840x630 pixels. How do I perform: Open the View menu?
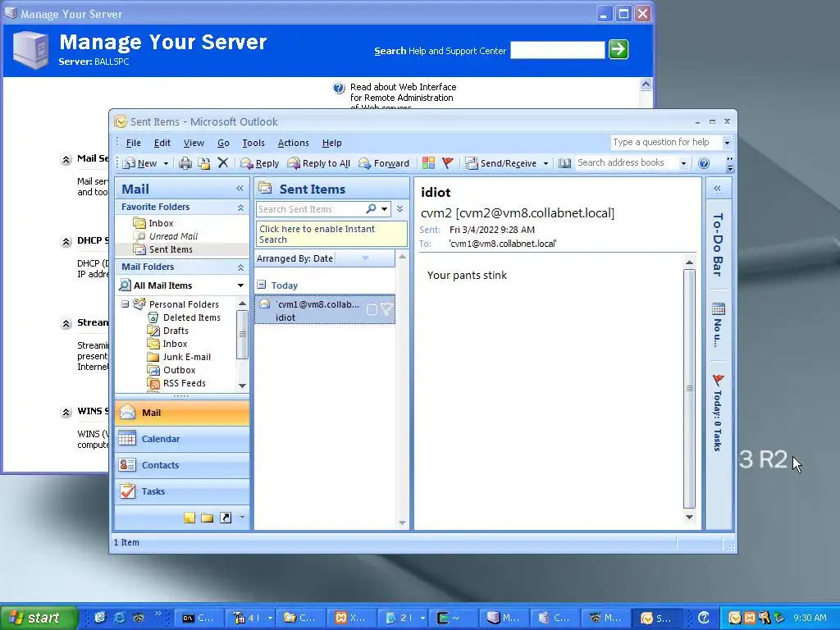click(194, 143)
